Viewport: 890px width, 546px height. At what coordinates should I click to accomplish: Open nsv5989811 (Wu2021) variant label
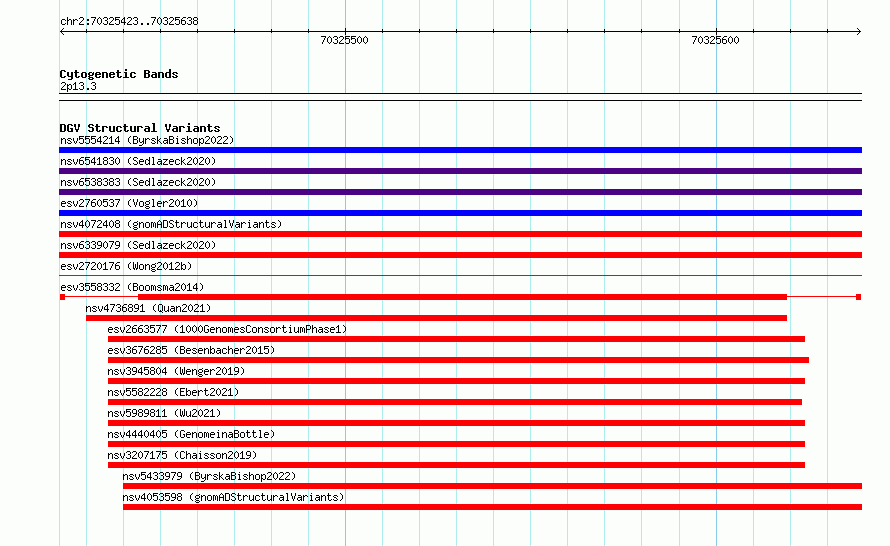point(164,413)
